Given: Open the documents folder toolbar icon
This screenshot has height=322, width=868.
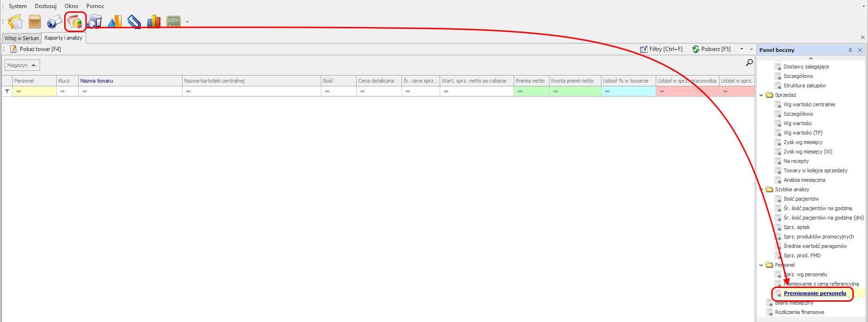Looking at the screenshot, I should point(15,22).
